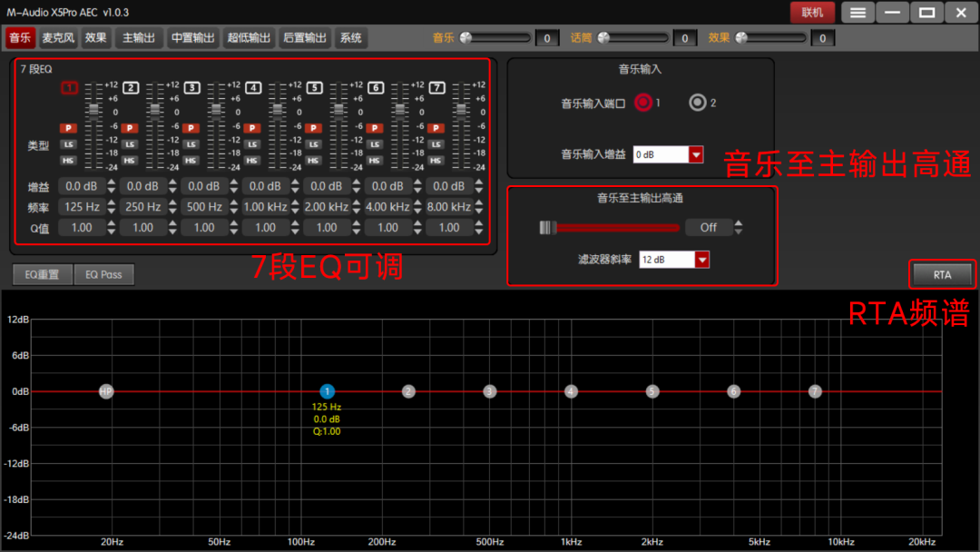This screenshot has width=980, height=552.
Task: Click band 2 frequency 250 Hz stepper
Action: coord(172,207)
